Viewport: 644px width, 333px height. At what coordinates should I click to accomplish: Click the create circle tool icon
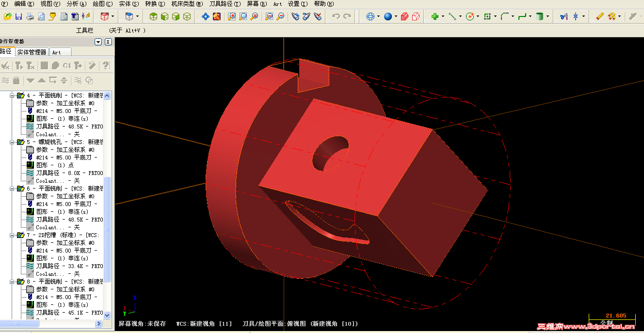click(469, 16)
